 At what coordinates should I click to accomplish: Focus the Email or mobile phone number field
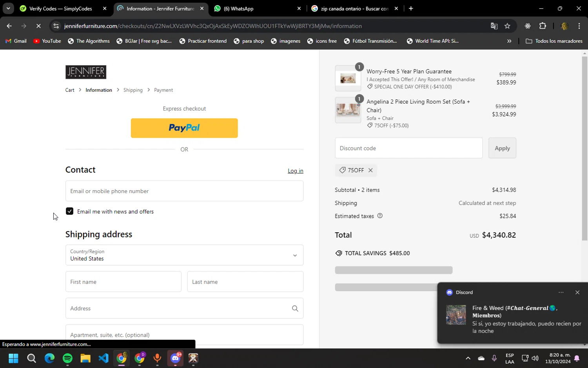(184, 191)
